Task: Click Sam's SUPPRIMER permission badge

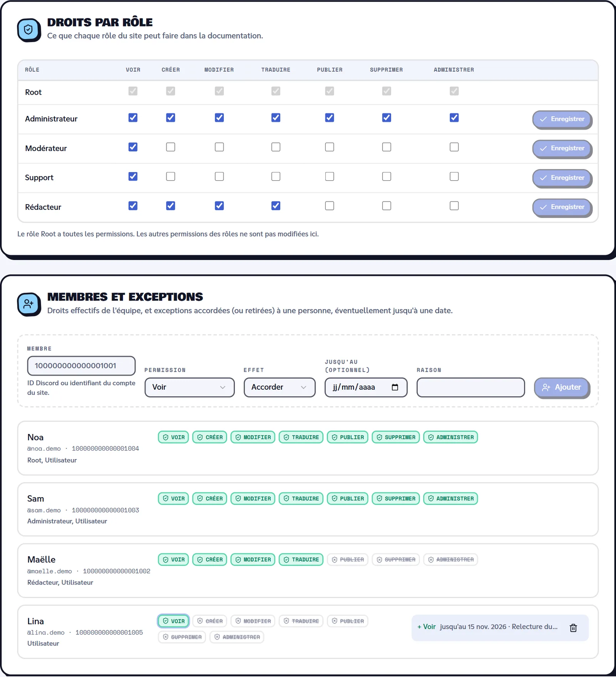Action: (396, 498)
